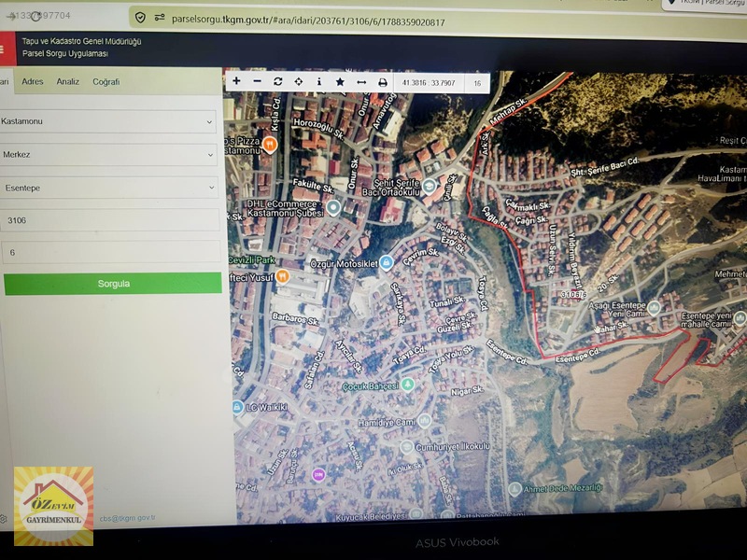Click the zoom level value 16
The image size is (747, 560).
tap(477, 83)
